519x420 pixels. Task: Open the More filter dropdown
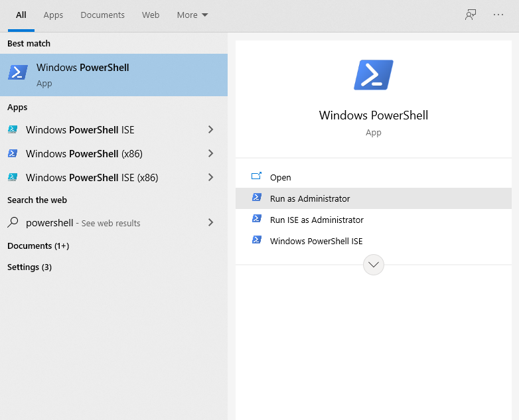(x=192, y=15)
